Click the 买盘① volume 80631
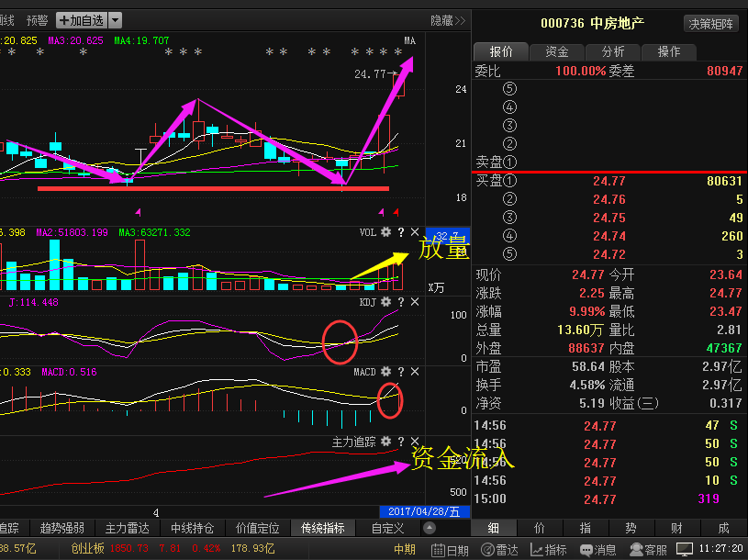 click(x=725, y=181)
